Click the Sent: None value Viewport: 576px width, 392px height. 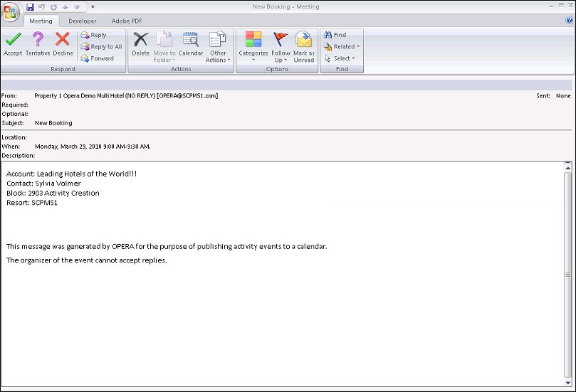click(563, 96)
